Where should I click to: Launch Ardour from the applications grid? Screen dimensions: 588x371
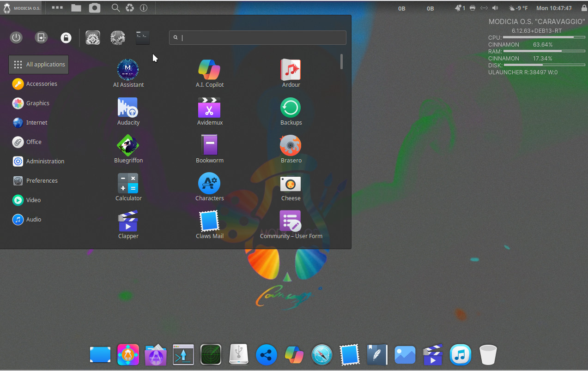tap(291, 73)
